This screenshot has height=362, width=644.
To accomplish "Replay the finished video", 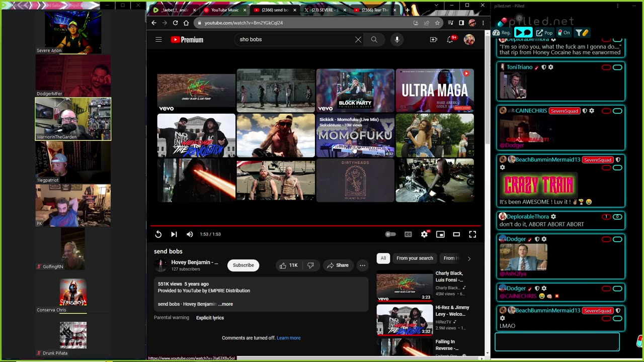I will (158, 234).
